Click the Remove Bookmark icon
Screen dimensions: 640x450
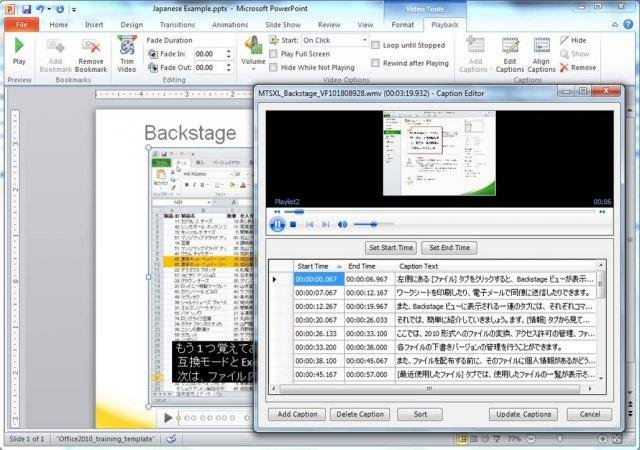(x=91, y=46)
